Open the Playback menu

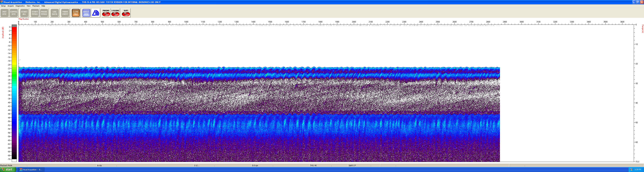coord(36,6)
